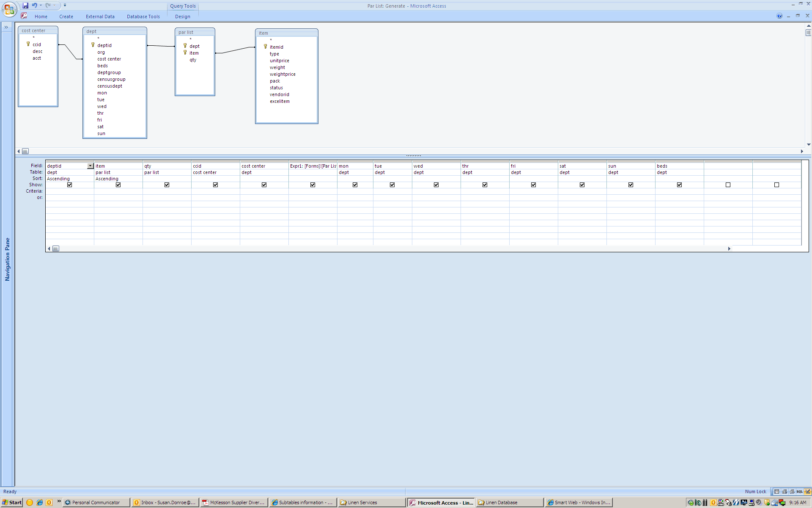The image size is (812, 508).
Task: Click the Save icon in Quick Access Toolbar
Action: 25,6
